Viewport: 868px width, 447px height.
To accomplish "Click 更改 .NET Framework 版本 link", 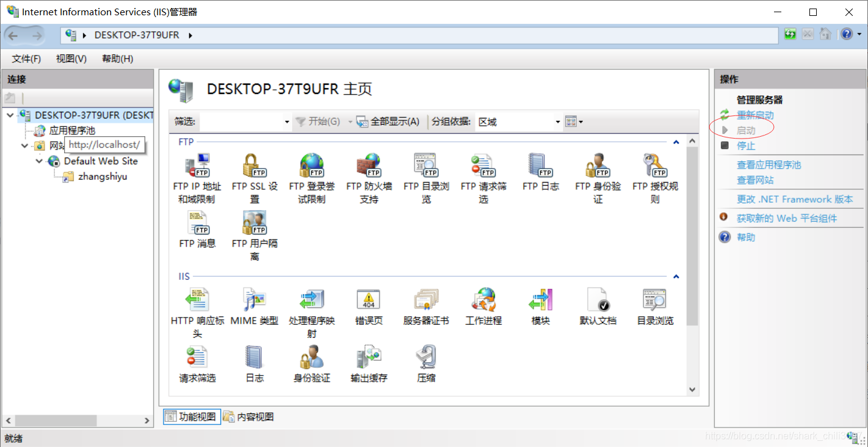I will 795,199.
